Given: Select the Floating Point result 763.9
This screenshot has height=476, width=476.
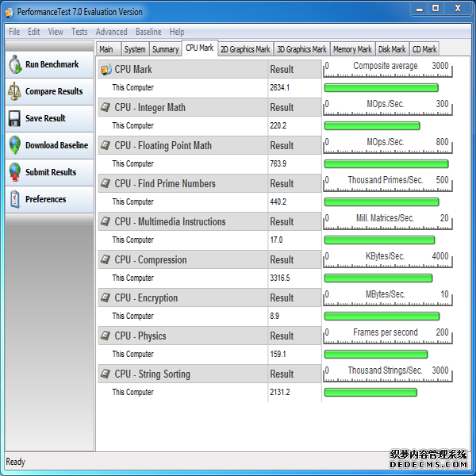Looking at the screenshot, I should (x=278, y=164).
